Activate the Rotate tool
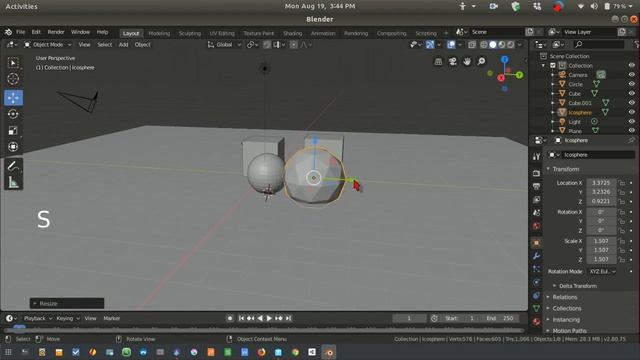This screenshot has width=640, height=360. point(13,114)
